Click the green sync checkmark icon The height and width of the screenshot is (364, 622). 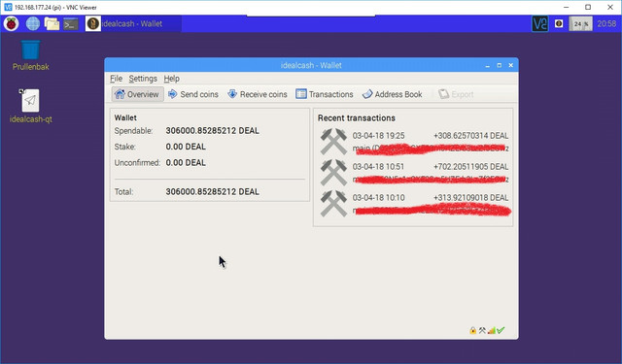pos(501,330)
